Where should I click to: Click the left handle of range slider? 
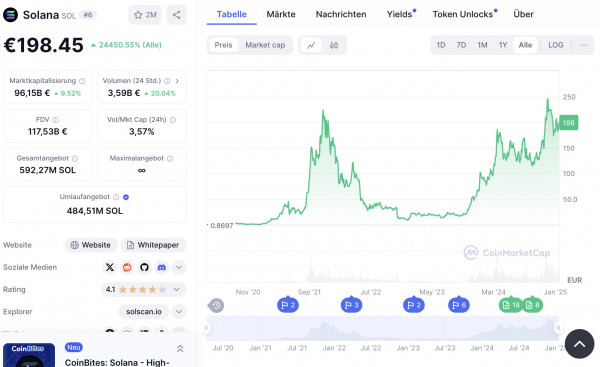click(x=207, y=328)
